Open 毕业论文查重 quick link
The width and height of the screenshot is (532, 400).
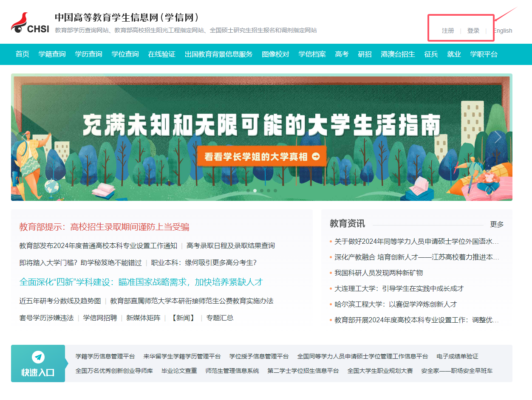(x=179, y=371)
